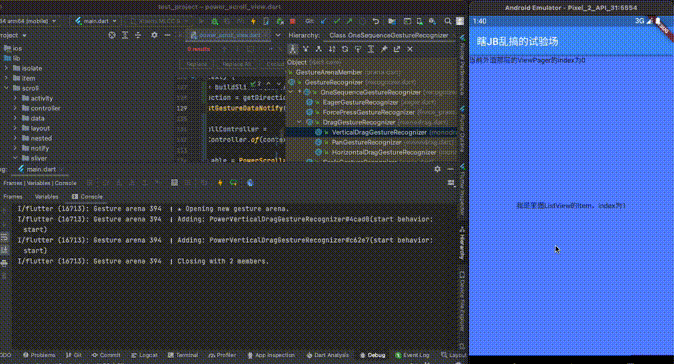This screenshot has width=674, height=364.
Task: Open the main.dart run configuration dropdown
Action: (96, 21)
